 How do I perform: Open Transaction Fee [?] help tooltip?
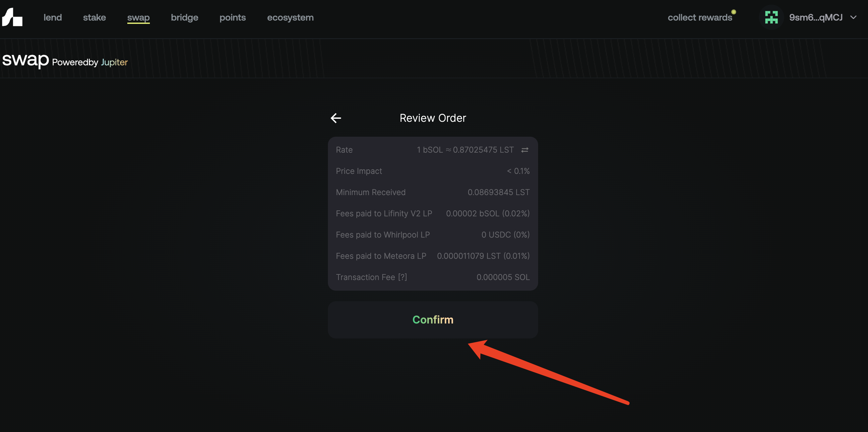click(x=402, y=277)
